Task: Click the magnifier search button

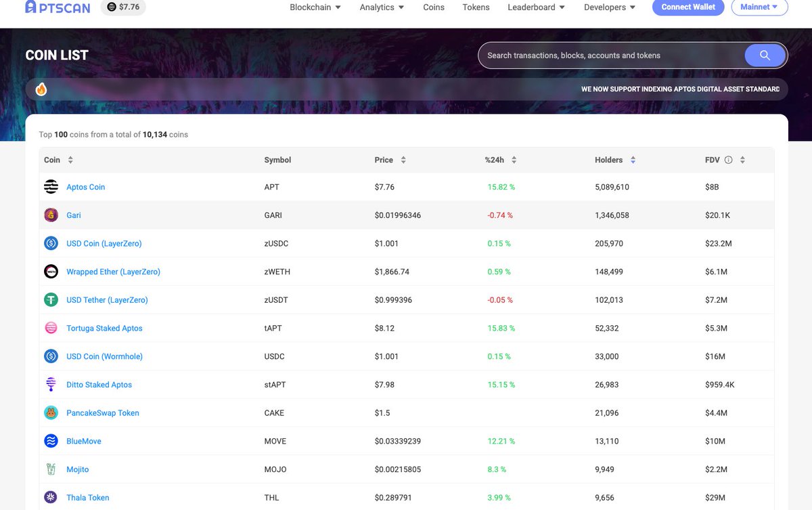Action: (x=765, y=56)
